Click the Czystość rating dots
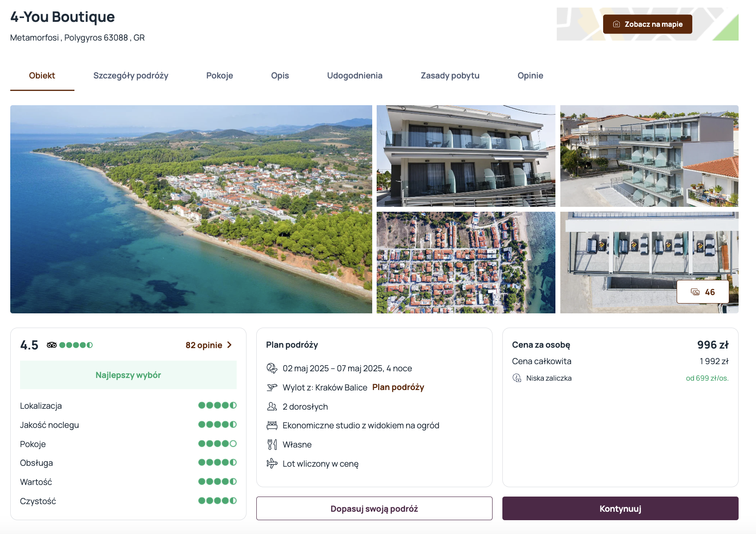The image size is (756, 534). coord(218,501)
